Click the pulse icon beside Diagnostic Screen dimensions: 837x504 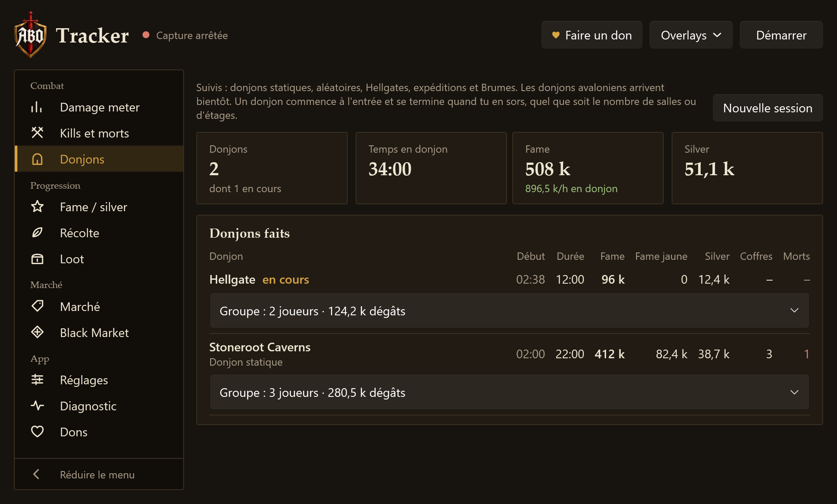[x=37, y=406]
